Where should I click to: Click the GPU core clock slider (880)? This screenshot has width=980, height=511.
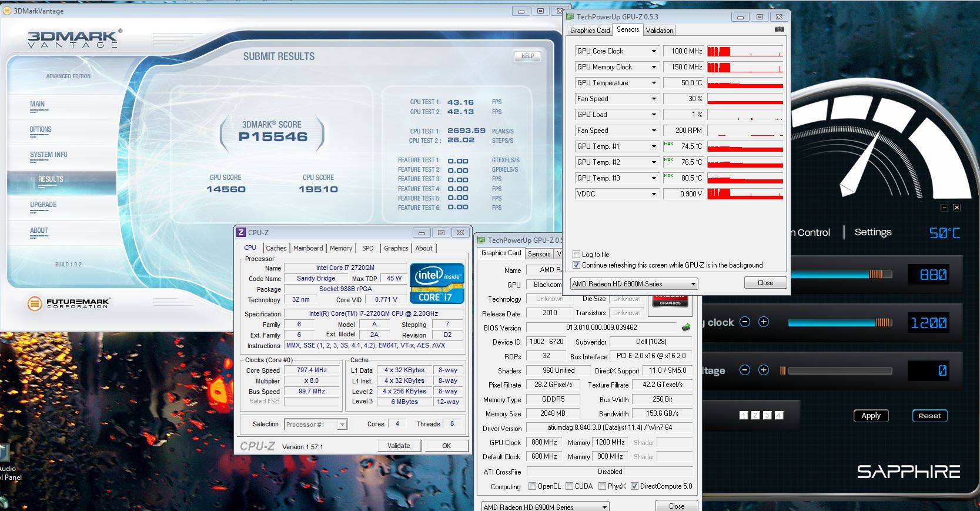click(841, 274)
